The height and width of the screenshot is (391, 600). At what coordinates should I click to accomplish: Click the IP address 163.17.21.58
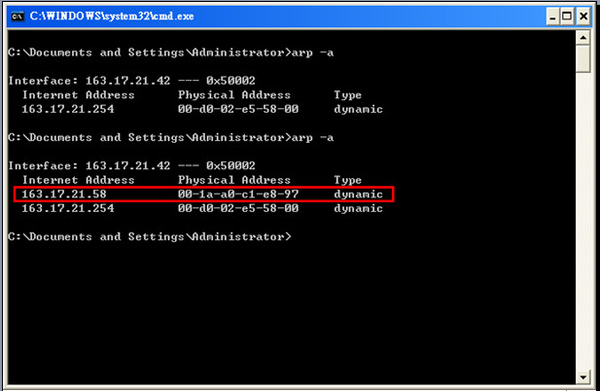[x=64, y=194]
